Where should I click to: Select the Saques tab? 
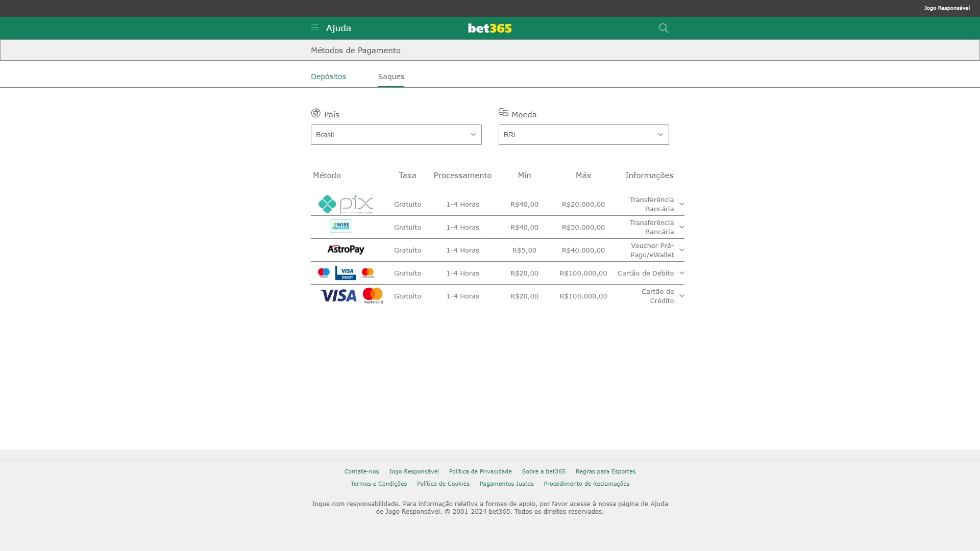point(391,77)
